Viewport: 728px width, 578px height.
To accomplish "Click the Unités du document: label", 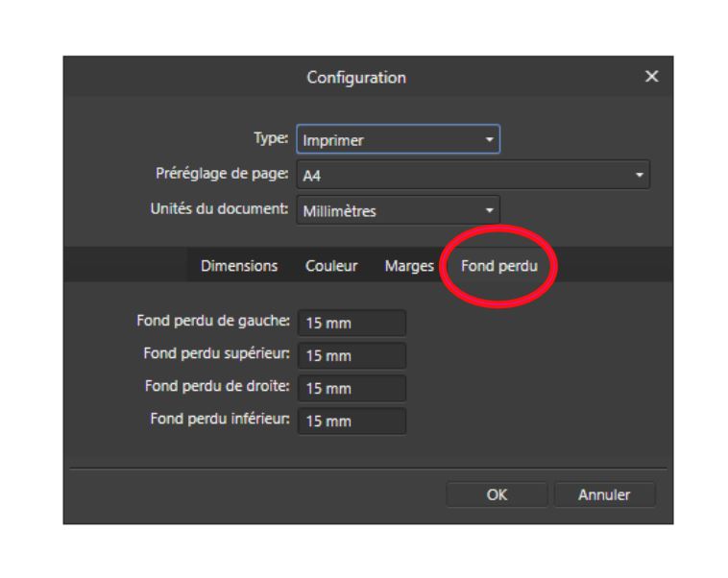I will point(219,208).
